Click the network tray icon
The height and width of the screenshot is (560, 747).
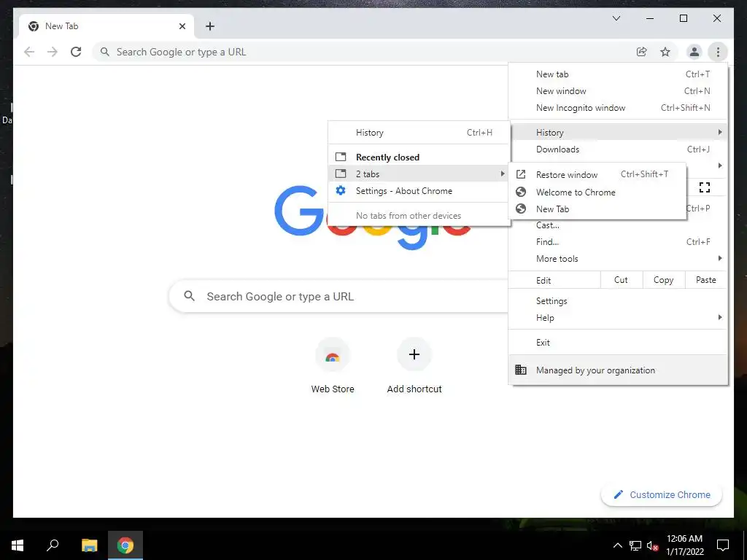pos(635,545)
